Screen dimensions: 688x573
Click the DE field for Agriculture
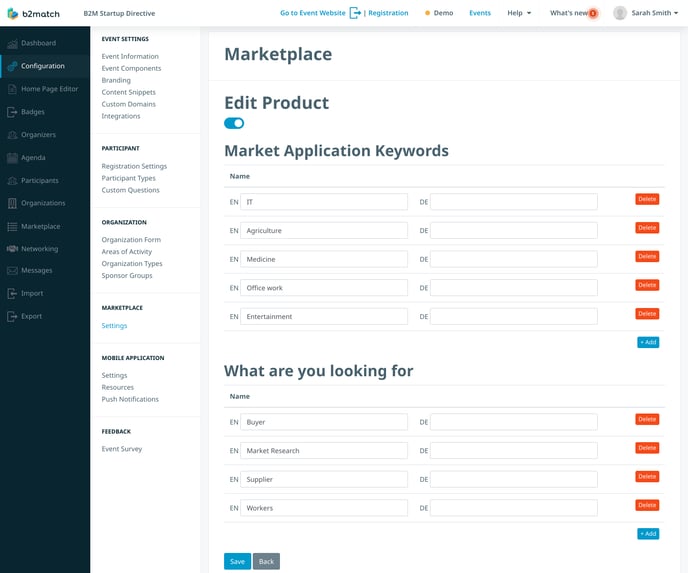(514, 231)
